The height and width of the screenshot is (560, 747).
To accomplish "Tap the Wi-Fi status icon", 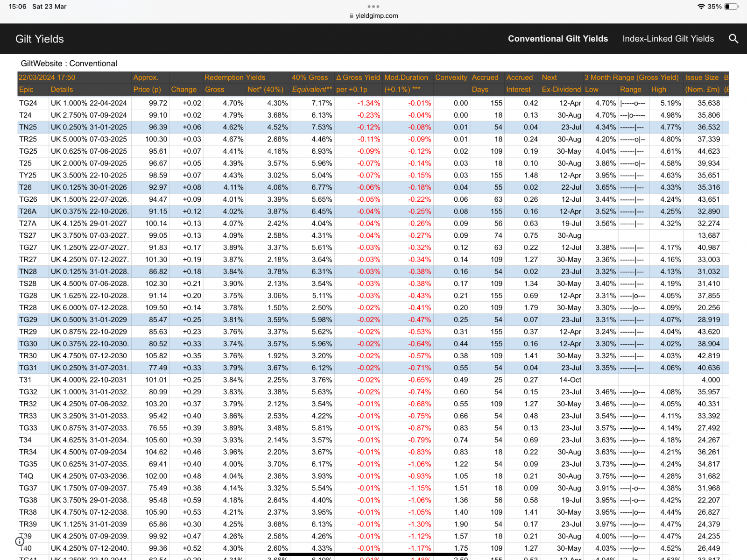I will click(701, 7).
